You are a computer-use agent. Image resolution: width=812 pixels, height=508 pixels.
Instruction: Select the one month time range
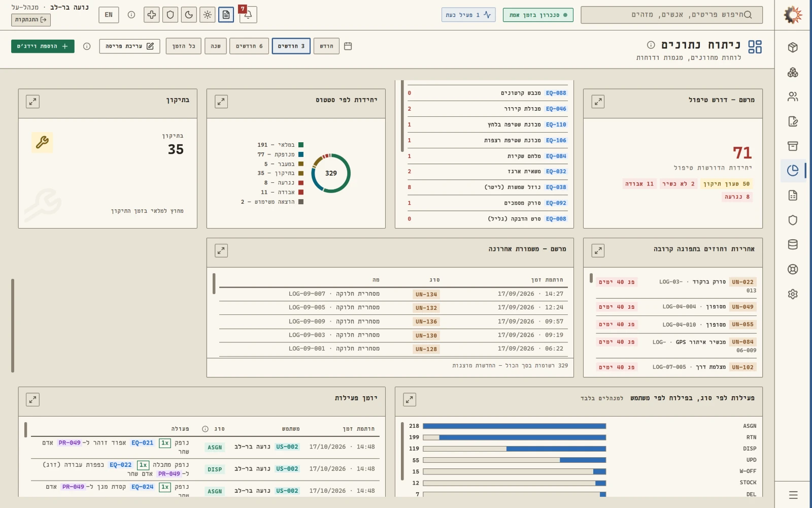pyautogui.click(x=326, y=46)
